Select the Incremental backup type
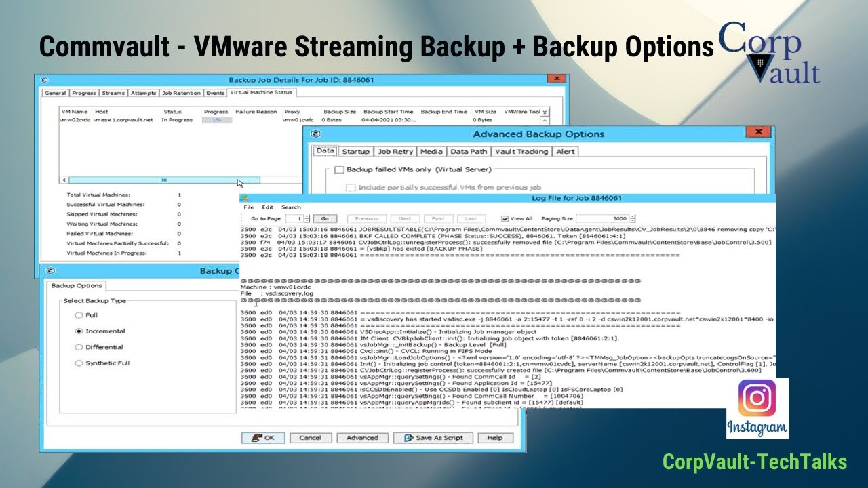The width and height of the screenshot is (868, 488). point(79,331)
